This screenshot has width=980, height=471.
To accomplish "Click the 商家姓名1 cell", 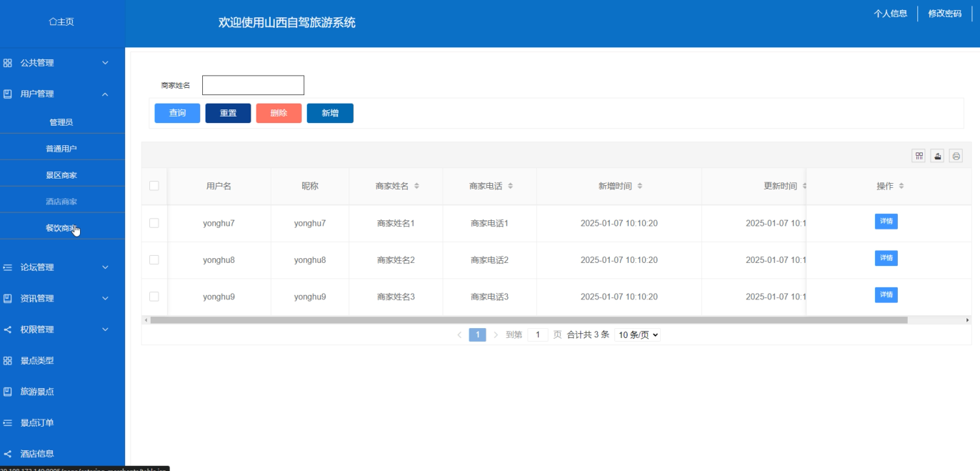I will pos(396,223).
